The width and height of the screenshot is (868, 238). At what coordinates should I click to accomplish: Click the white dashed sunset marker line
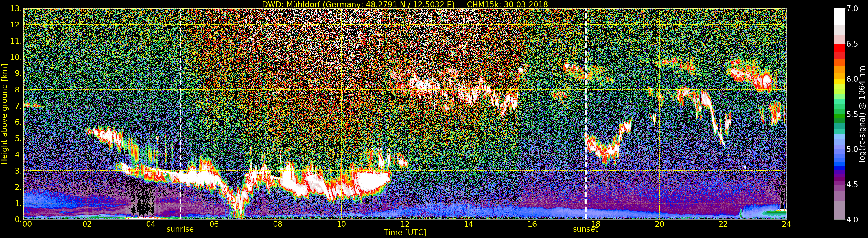586,114
